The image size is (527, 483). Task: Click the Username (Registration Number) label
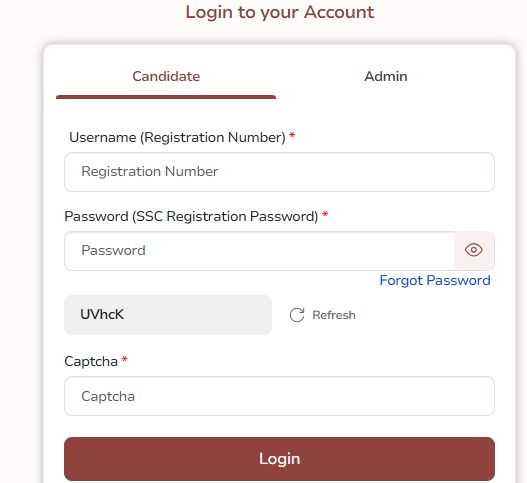click(x=177, y=137)
